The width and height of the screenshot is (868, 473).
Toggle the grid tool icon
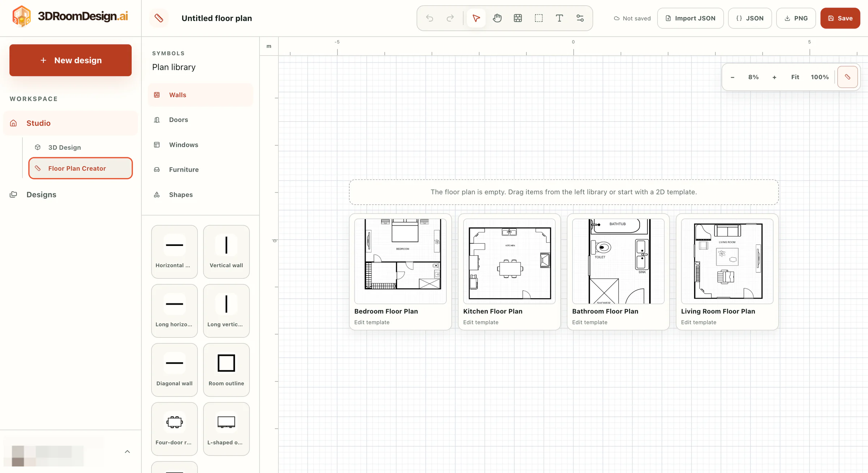518,18
